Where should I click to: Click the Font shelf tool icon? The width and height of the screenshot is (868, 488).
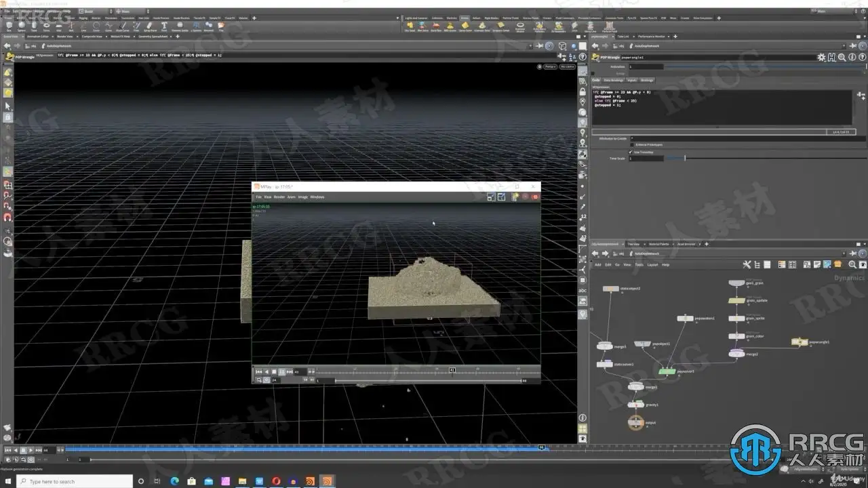164,26
